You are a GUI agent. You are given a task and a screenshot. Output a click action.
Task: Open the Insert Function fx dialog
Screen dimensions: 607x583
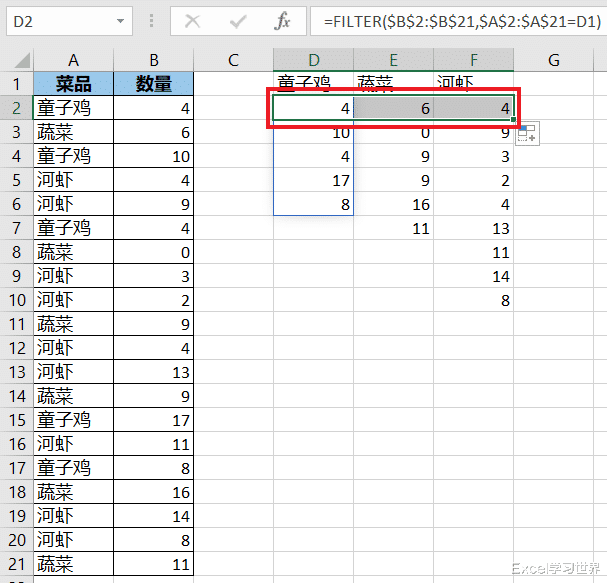[282, 21]
